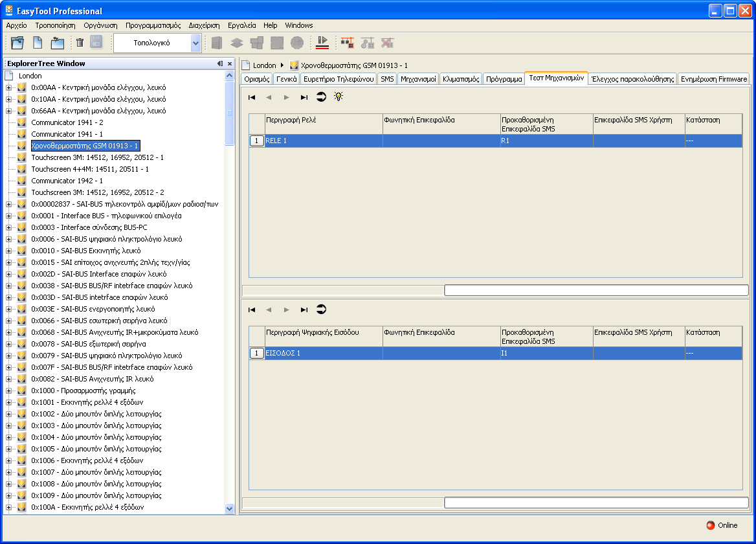The height and width of the screenshot is (544, 756).
Task: Expand the 0x100A Εκκινητής ρελλέ node
Action: 8,507
